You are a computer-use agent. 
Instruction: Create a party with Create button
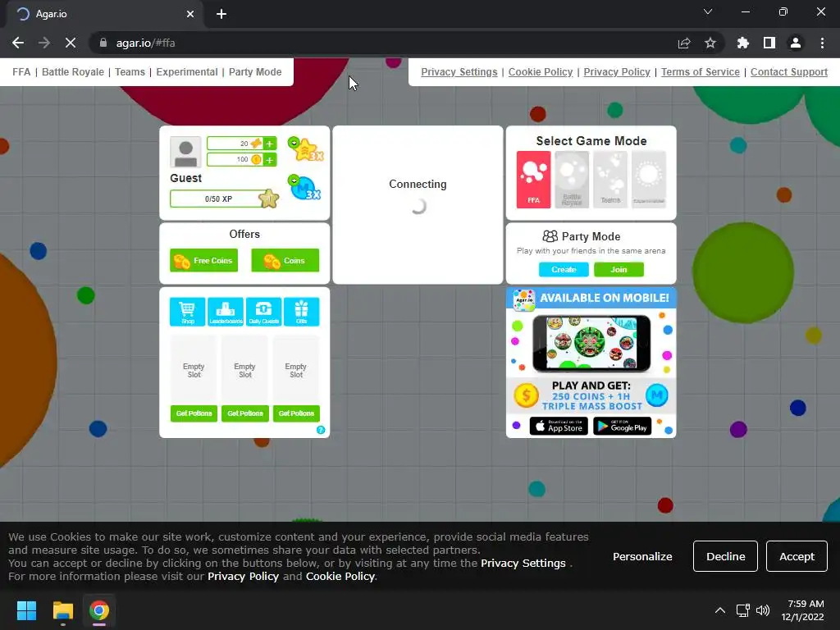(564, 269)
